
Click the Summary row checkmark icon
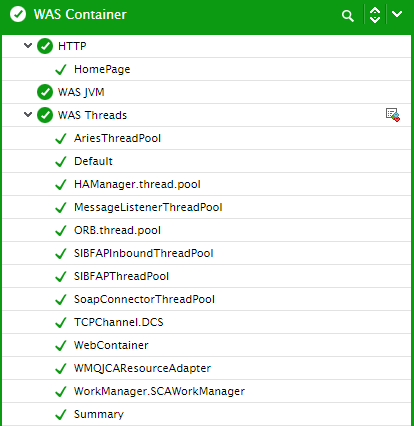[61, 414]
